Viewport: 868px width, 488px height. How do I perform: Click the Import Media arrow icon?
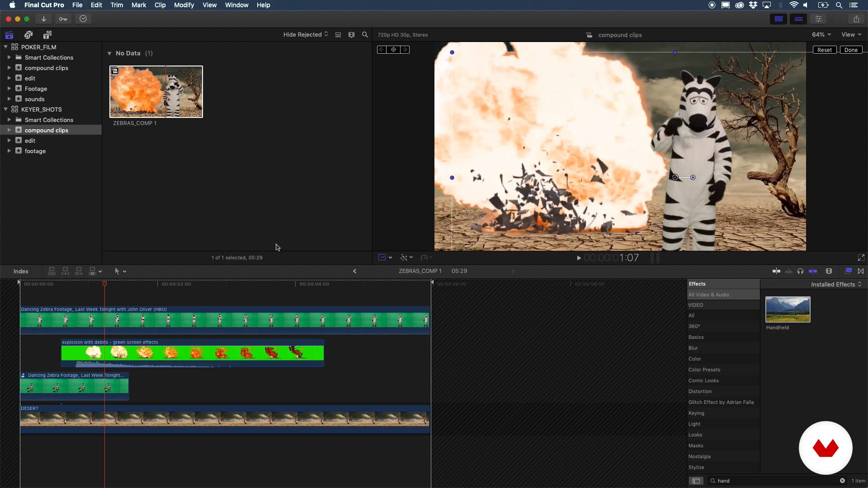point(44,19)
